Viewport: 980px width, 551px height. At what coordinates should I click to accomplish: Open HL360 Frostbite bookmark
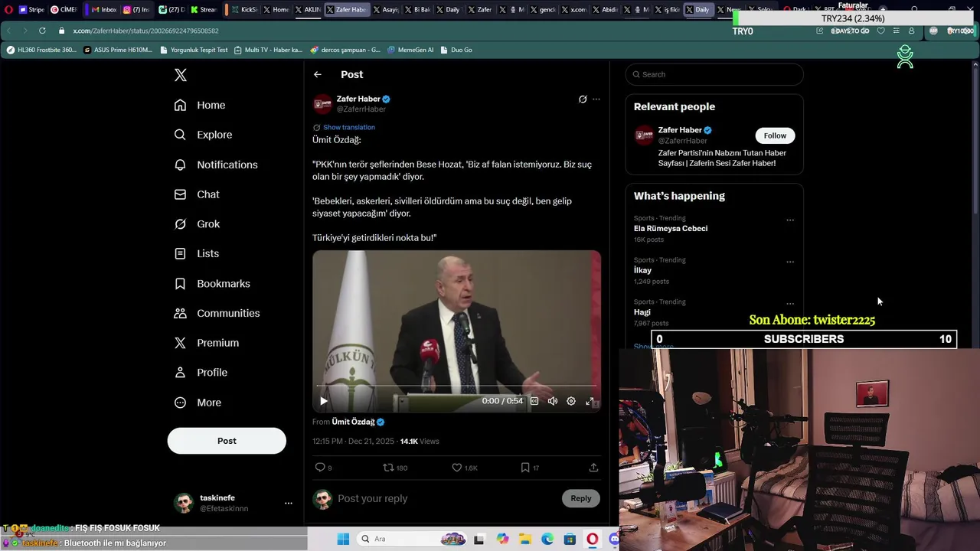41,50
